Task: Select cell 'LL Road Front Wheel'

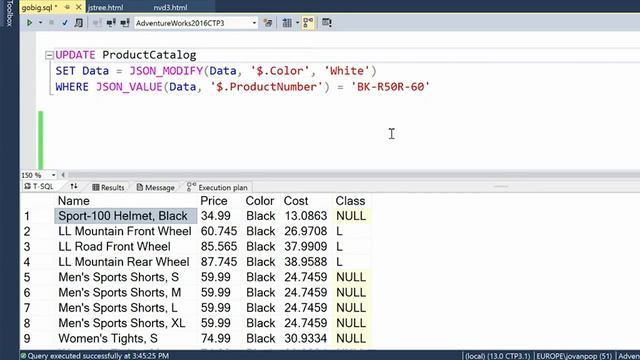Action: 126,247
